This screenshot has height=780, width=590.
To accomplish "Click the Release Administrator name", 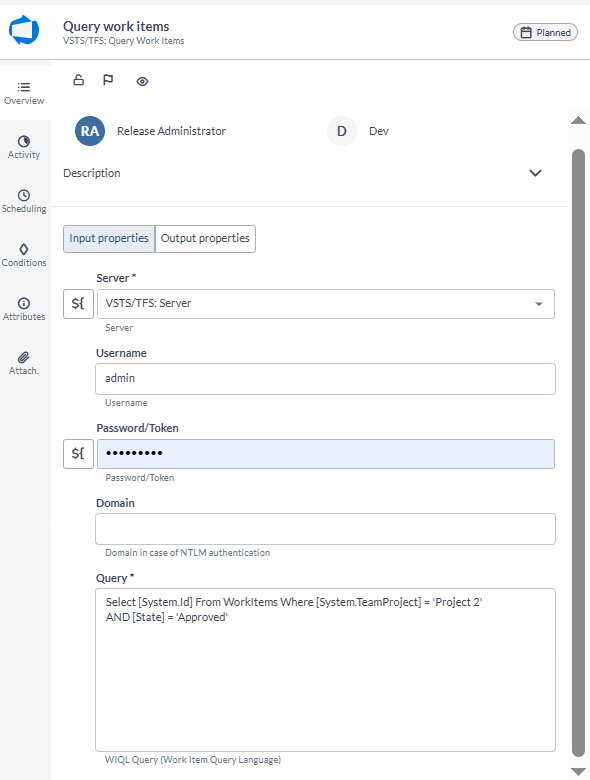I will 171,131.
